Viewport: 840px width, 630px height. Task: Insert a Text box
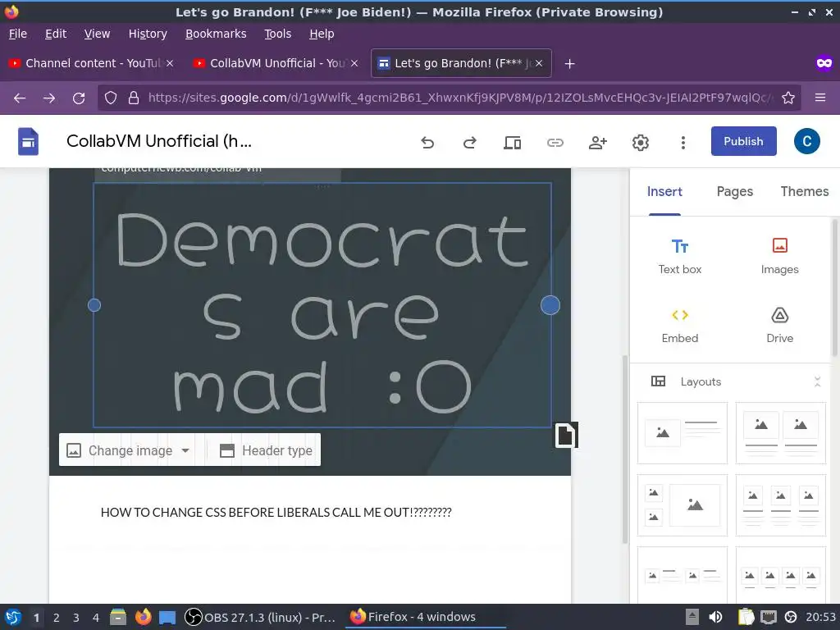point(680,257)
